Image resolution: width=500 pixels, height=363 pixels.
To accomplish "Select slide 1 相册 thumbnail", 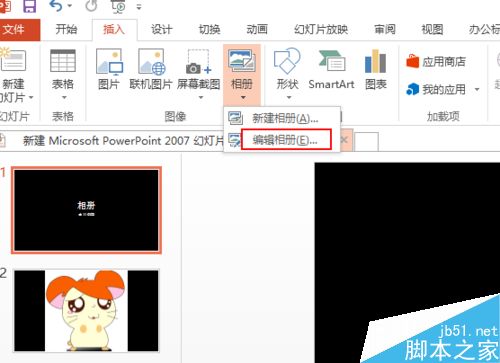I will [x=86, y=210].
